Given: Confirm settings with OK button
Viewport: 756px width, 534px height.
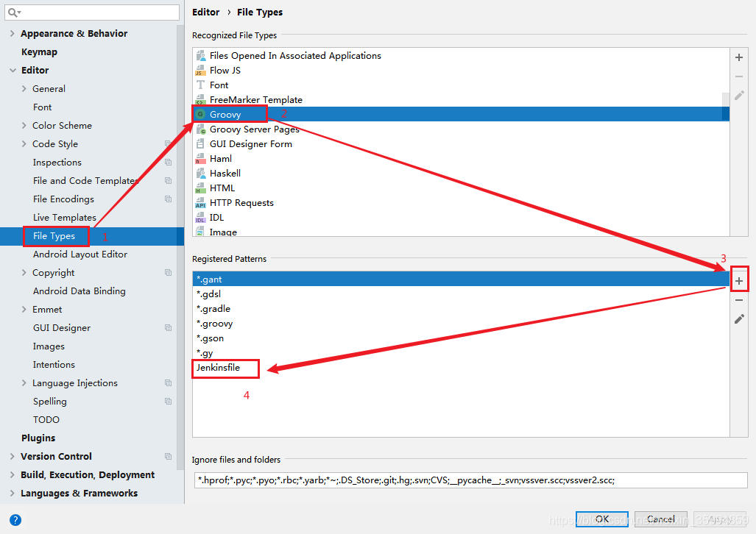Looking at the screenshot, I should coord(601,519).
